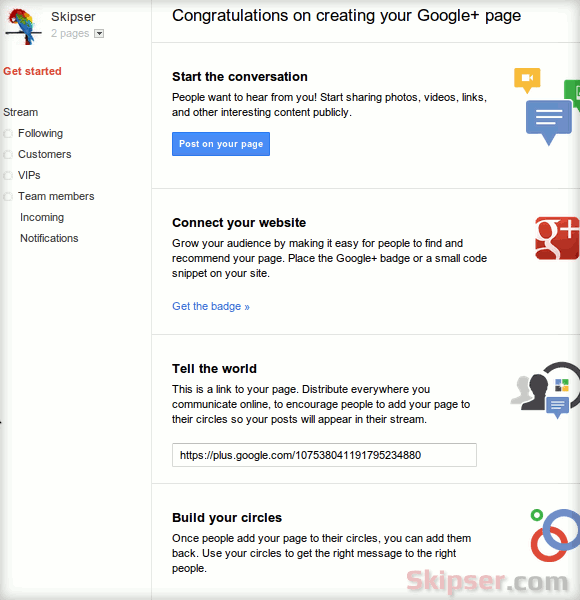The image size is (580, 600).
Task: Select the Following circle radio
Action: coord(8,134)
